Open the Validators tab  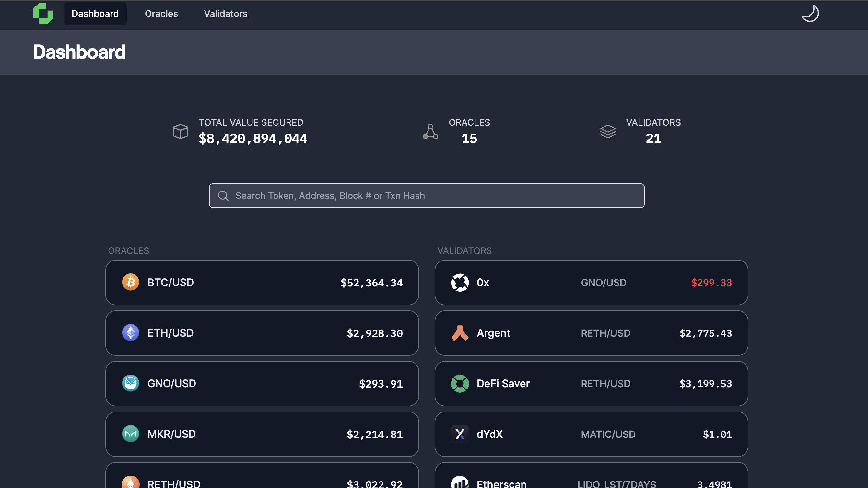coord(225,14)
